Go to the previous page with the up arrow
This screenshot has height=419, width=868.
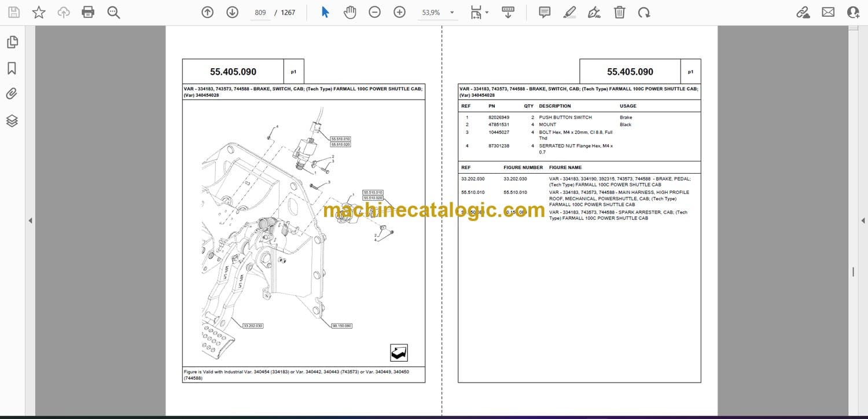[x=207, y=12]
